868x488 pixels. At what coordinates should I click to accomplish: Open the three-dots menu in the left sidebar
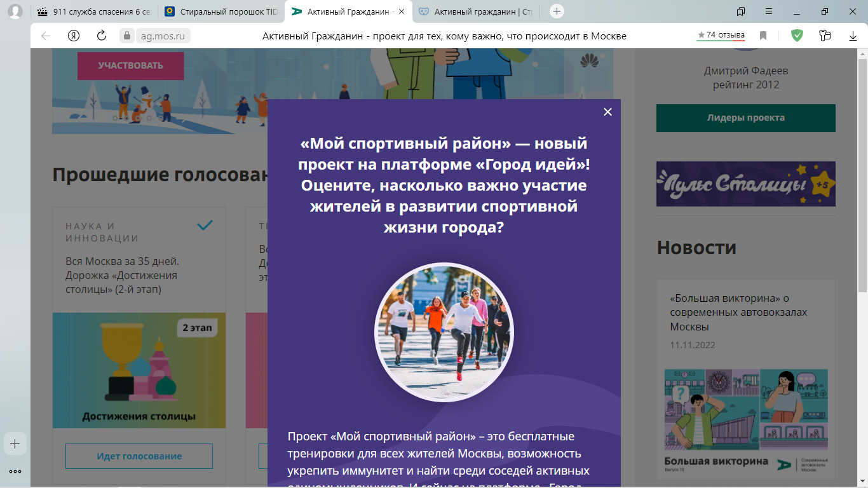click(x=15, y=471)
